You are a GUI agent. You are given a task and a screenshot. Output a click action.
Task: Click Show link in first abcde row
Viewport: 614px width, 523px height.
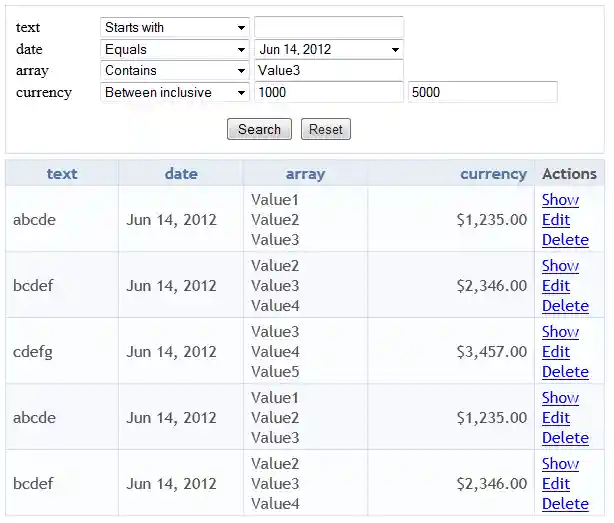[560, 200]
